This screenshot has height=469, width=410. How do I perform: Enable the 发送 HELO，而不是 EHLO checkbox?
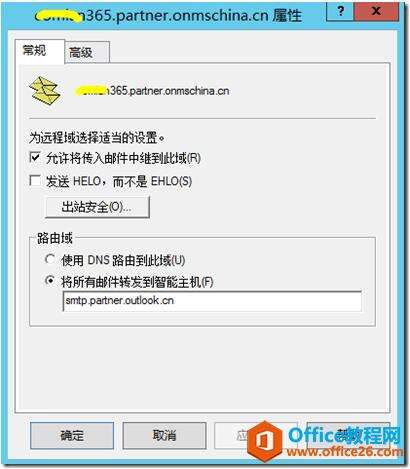pos(35,181)
